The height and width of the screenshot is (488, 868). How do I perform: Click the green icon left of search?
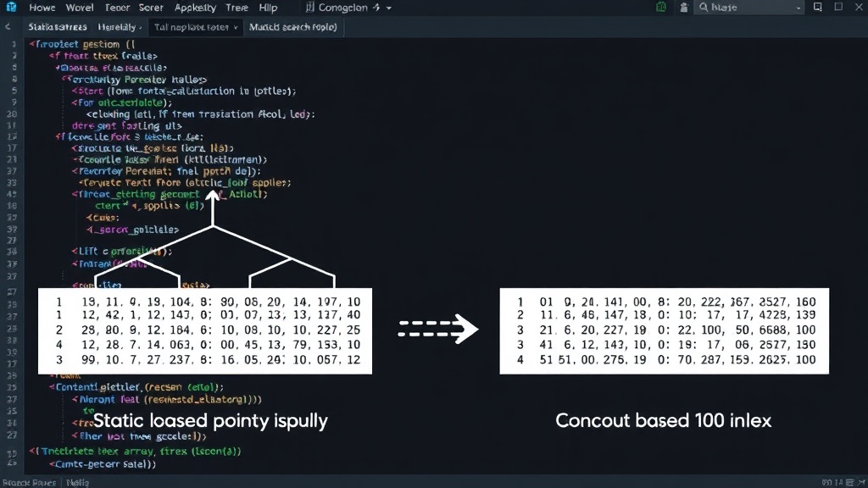pyautogui.click(x=661, y=7)
